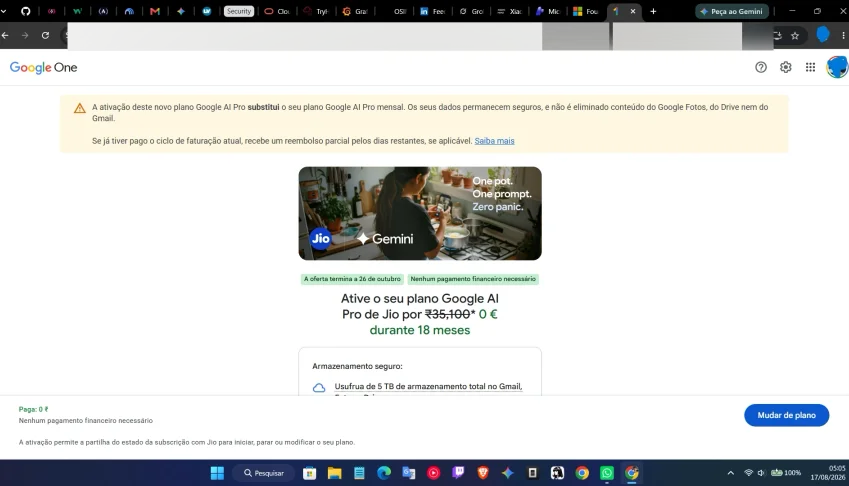Open the Google One help icon
849x486 pixels.
(761, 67)
